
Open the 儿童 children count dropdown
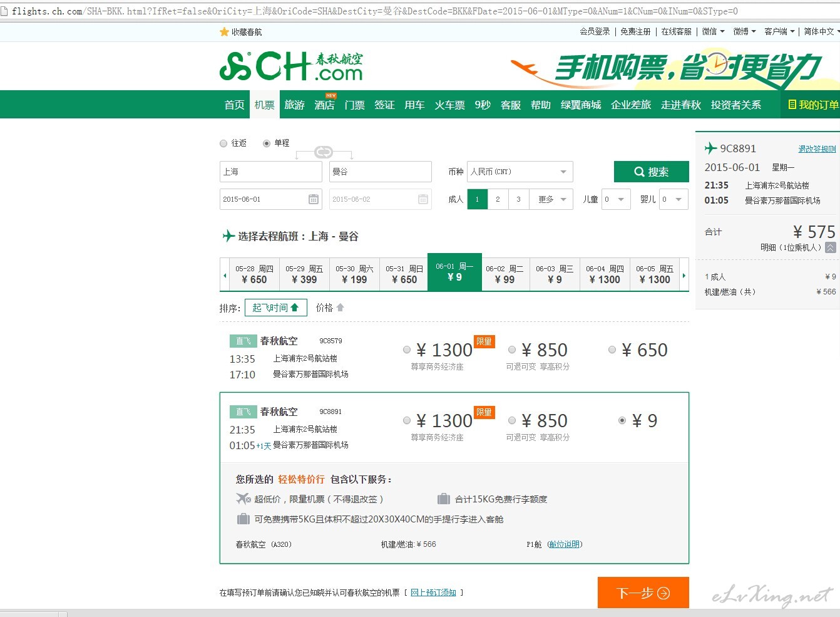615,199
